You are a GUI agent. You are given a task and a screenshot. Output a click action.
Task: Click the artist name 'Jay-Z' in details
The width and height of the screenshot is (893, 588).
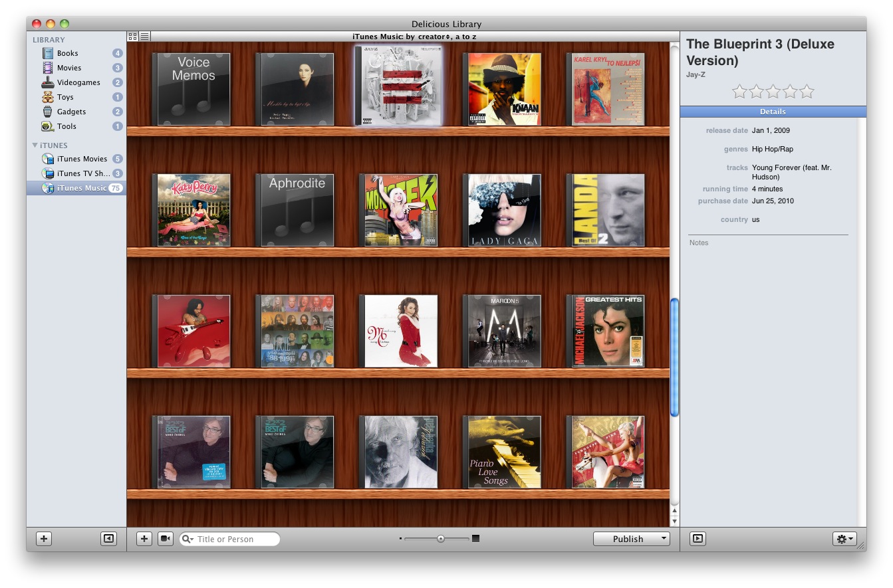point(696,74)
